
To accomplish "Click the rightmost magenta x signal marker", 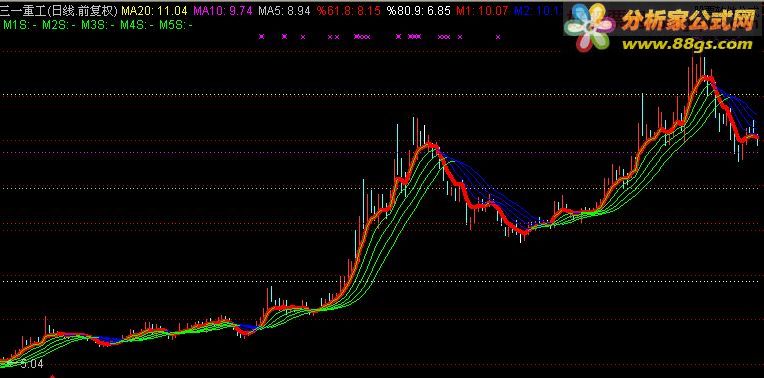I will tap(498, 37).
